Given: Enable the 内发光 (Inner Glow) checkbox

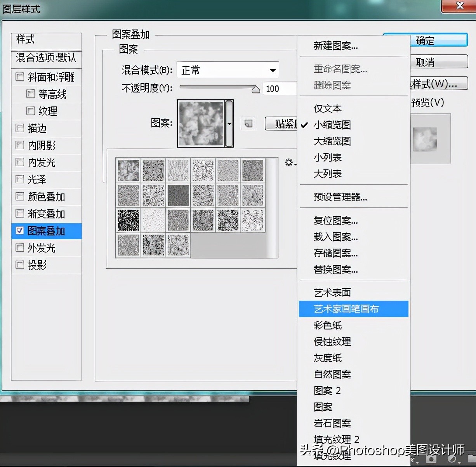Looking at the screenshot, I should 19,162.
